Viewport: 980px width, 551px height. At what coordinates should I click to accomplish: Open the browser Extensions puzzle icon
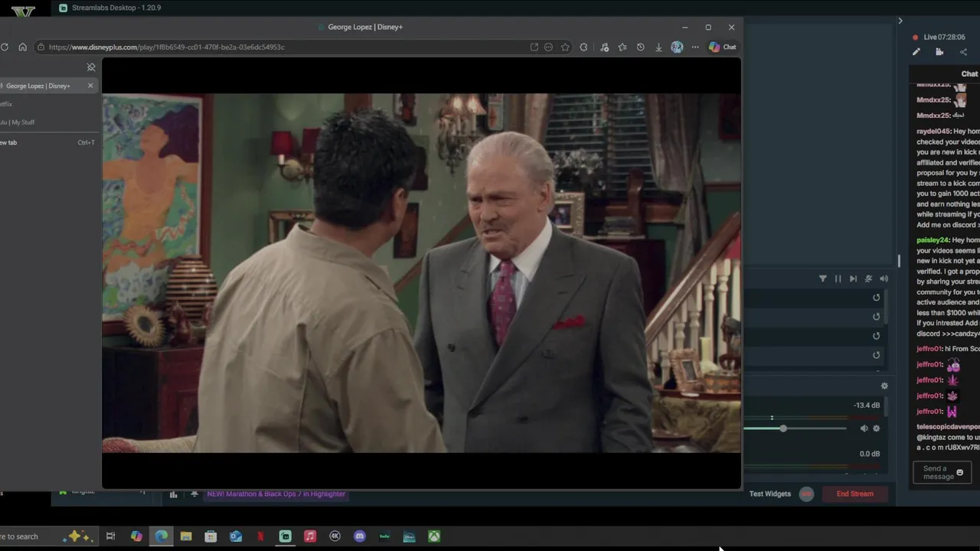pyautogui.click(x=583, y=47)
